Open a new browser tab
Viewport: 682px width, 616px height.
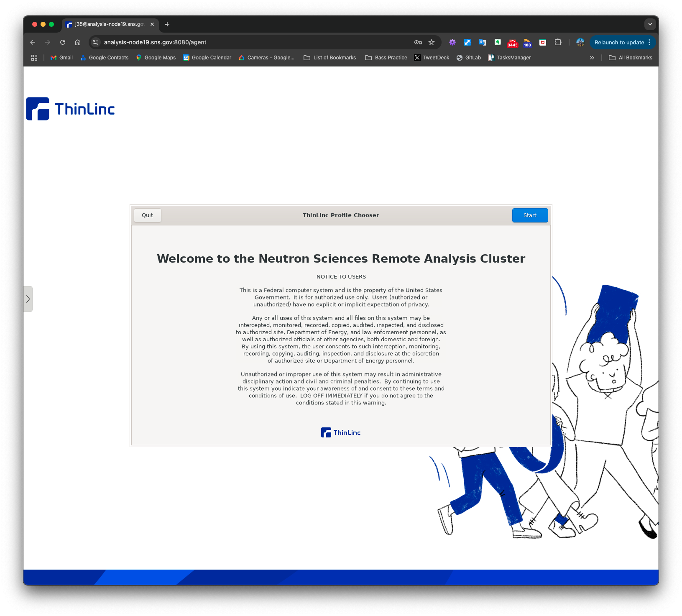pos(167,24)
